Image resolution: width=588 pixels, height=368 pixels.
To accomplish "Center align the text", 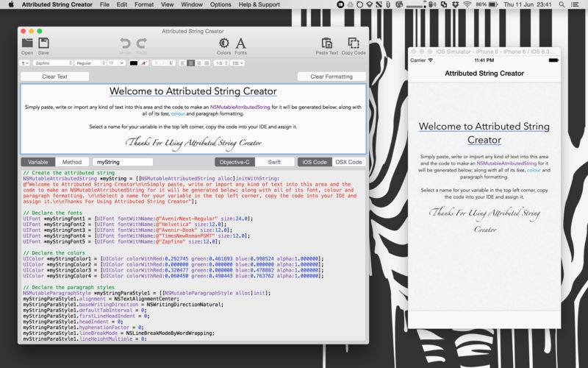I will [190, 63].
